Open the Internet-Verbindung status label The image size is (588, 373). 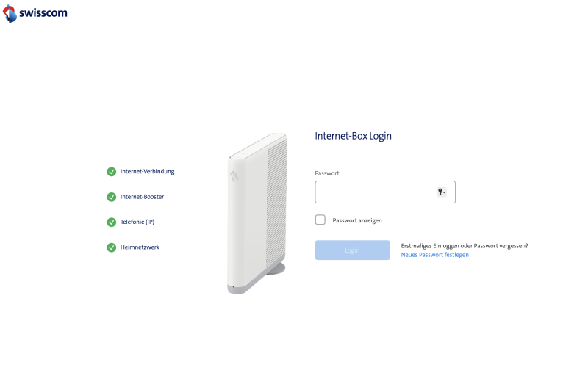[148, 172]
